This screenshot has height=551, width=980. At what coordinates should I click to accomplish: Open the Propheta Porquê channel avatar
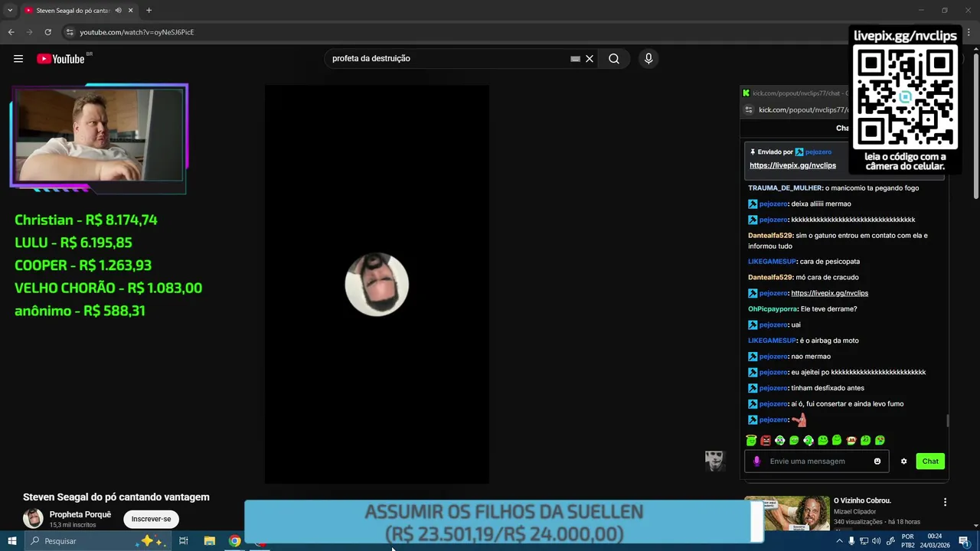click(x=33, y=519)
